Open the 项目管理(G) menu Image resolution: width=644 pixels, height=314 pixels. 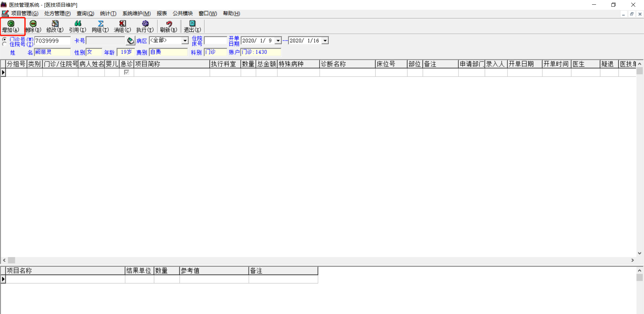click(x=25, y=13)
